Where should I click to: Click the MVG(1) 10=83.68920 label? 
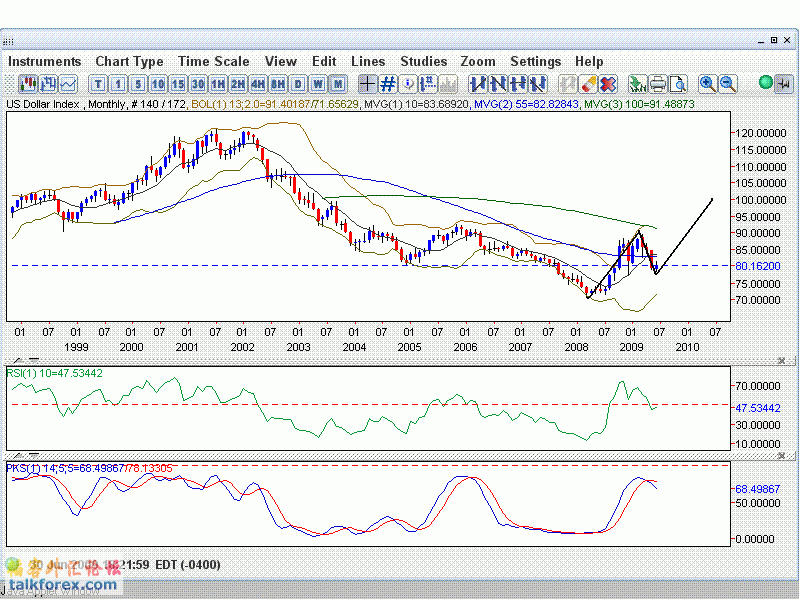point(416,104)
